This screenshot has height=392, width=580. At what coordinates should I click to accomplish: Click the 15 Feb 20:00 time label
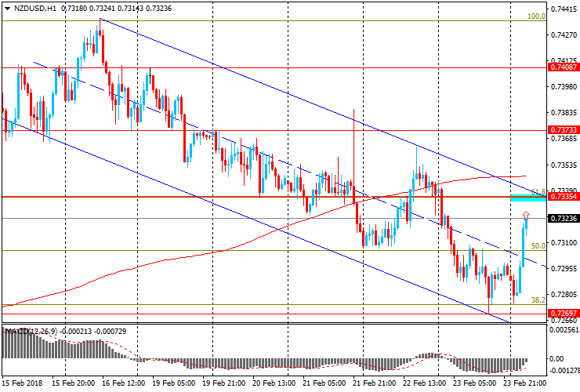pos(72,383)
